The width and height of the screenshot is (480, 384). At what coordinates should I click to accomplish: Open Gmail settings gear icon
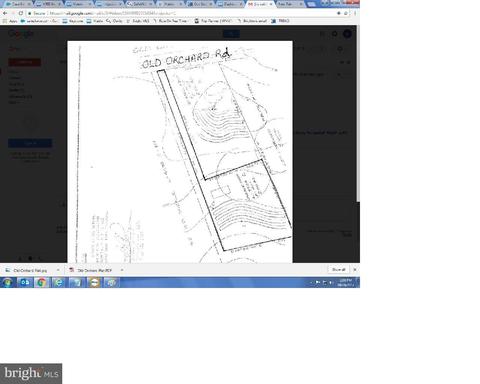tap(340, 49)
